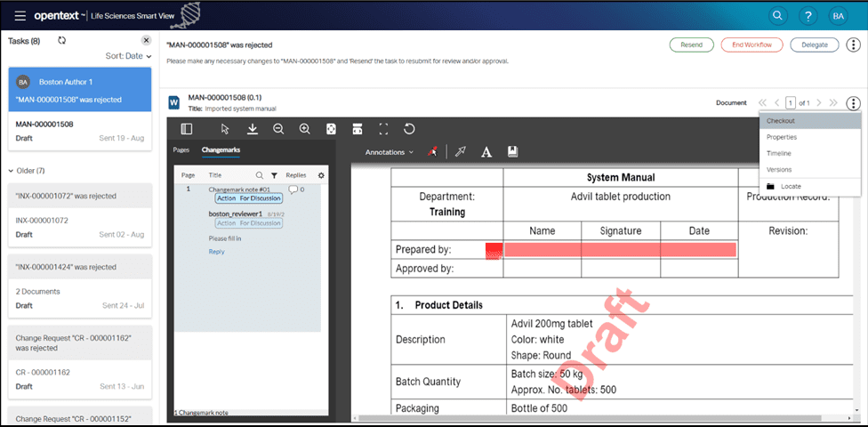Select the INX-000001424 rejected task card
The height and width of the screenshot is (427, 868).
tap(80, 286)
